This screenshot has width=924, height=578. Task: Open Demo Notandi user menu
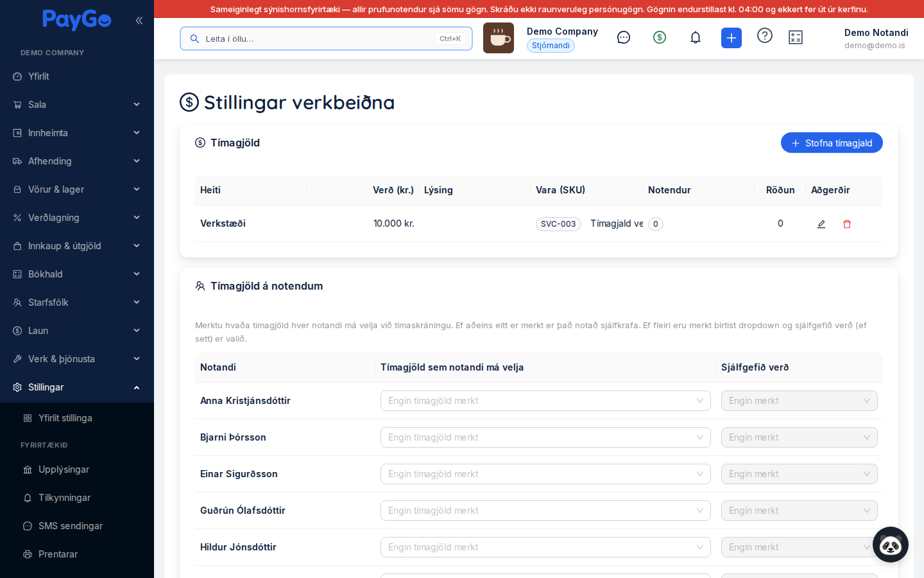[876, 39]
